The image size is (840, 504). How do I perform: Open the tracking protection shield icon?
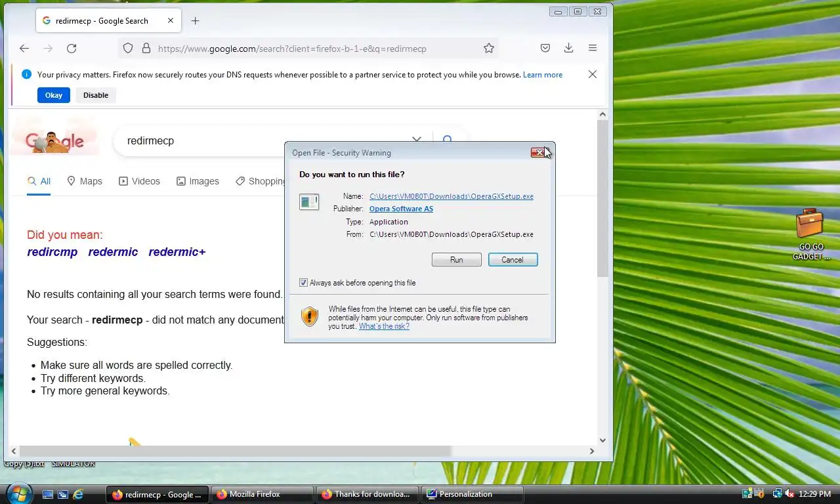(128, 48)
